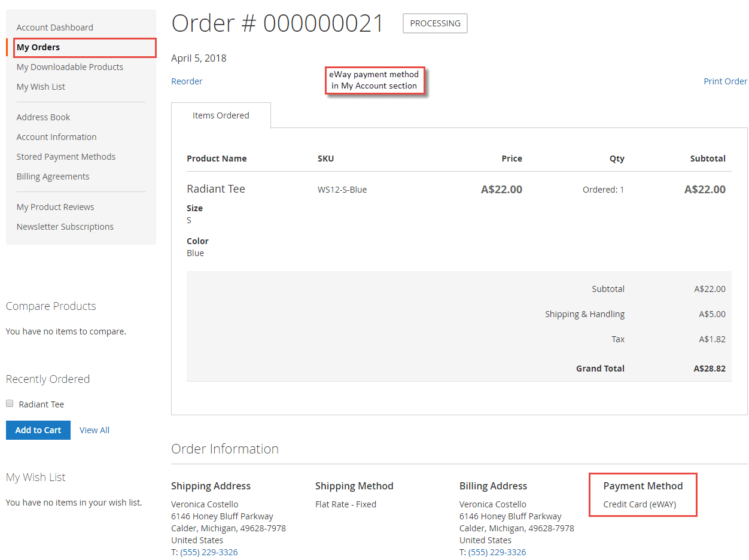
Task: Open My Downloadable Products
Action: coord(69,67)
